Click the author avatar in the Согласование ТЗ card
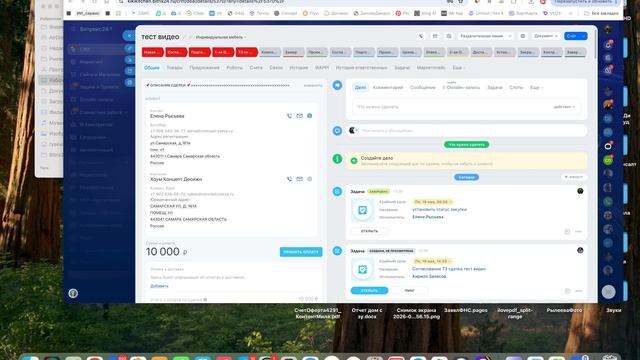 point(580,250)
